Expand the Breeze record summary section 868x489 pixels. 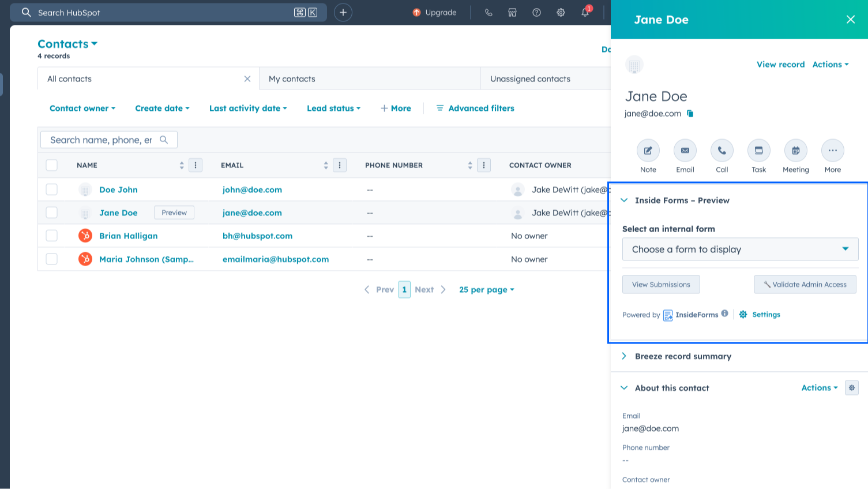click(x=683, y=356)
